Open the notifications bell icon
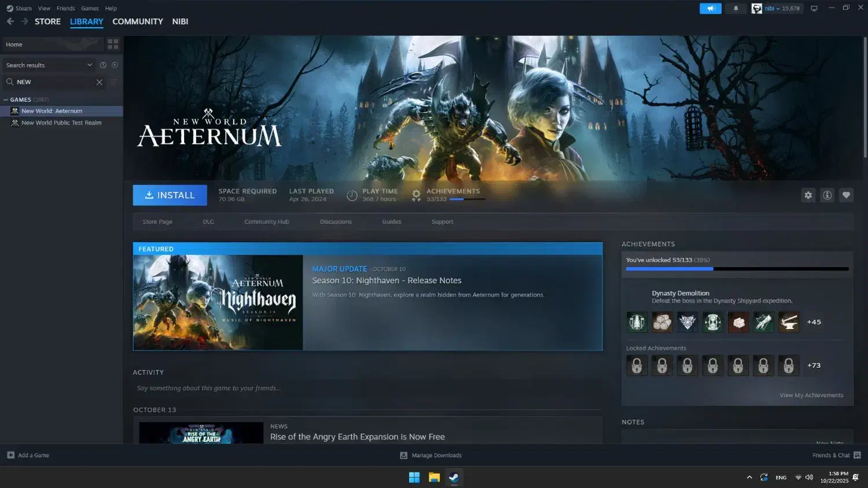Image resolution: width=868 pixels, height=488 pixels. tap(735, 9)
